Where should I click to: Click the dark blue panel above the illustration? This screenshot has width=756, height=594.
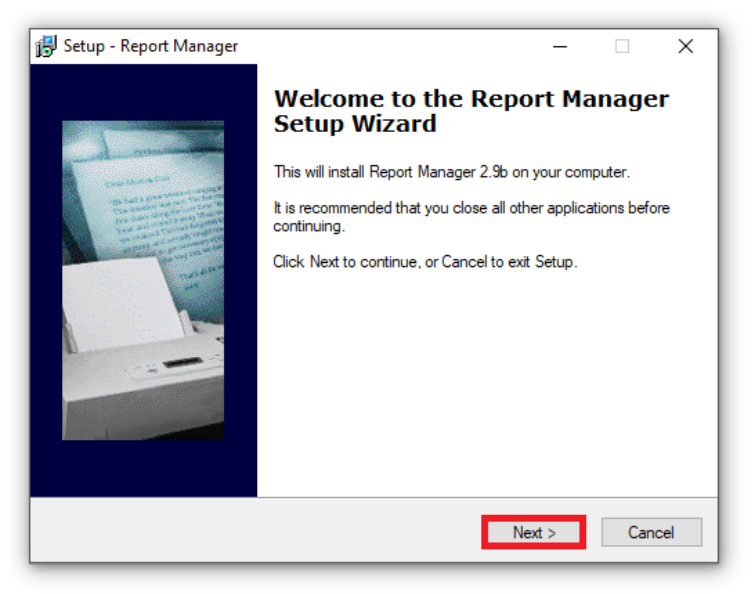click(143, 92)
